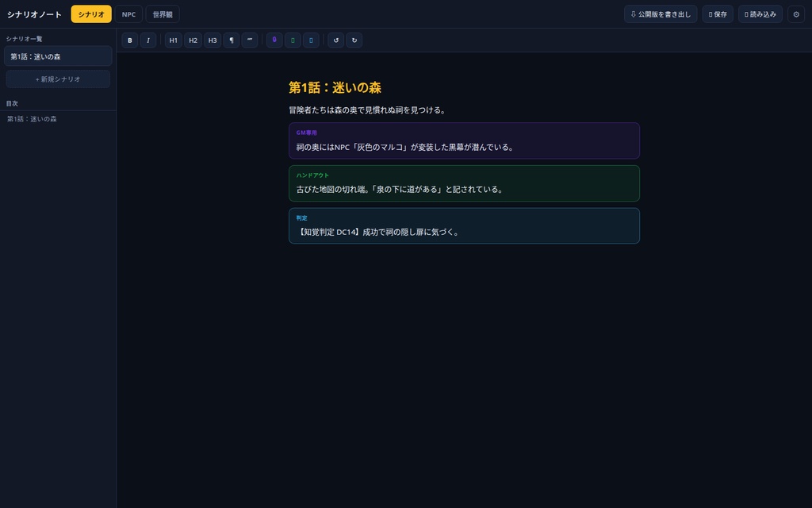The width and height of the screenshot is (812, 508).
Task: Click 目次 sidebar header
Action: click(12, 103)
